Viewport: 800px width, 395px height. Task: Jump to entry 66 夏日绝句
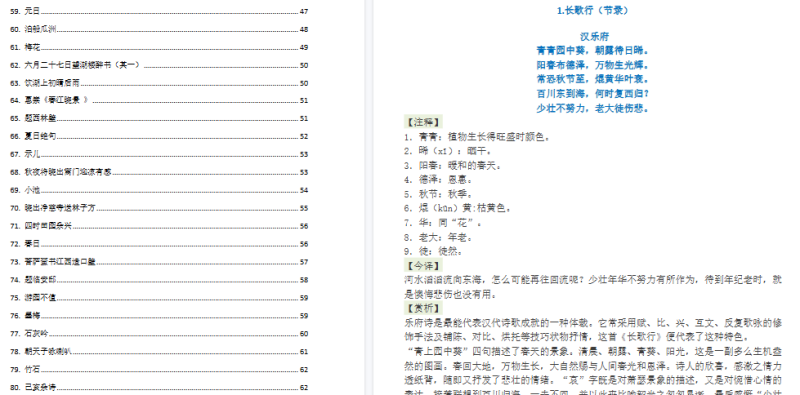(x=159, y=136)
